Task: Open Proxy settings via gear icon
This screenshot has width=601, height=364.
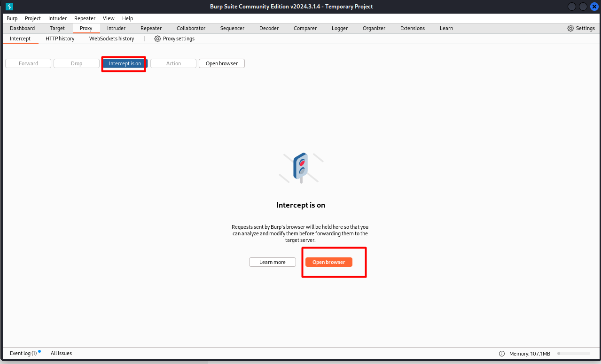Action: coord(157,39)
